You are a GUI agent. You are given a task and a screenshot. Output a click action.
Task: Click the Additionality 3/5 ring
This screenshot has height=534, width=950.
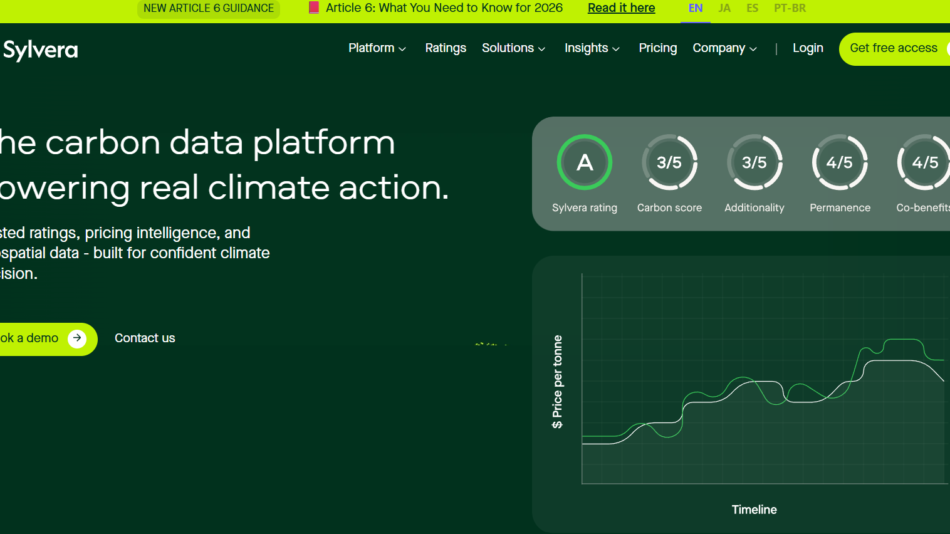click(x=754, y=163)
